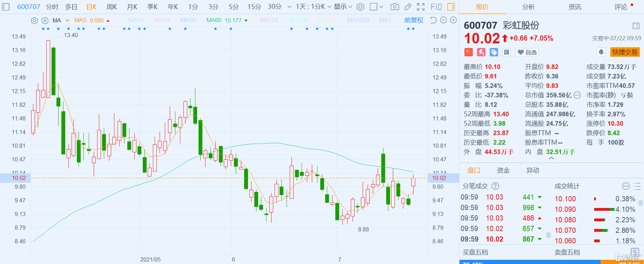Image resolution: width=644 pixels, height=264 pixels.
Task: Expand the 显示 display dropdown
Action: (x=343, y=7)
